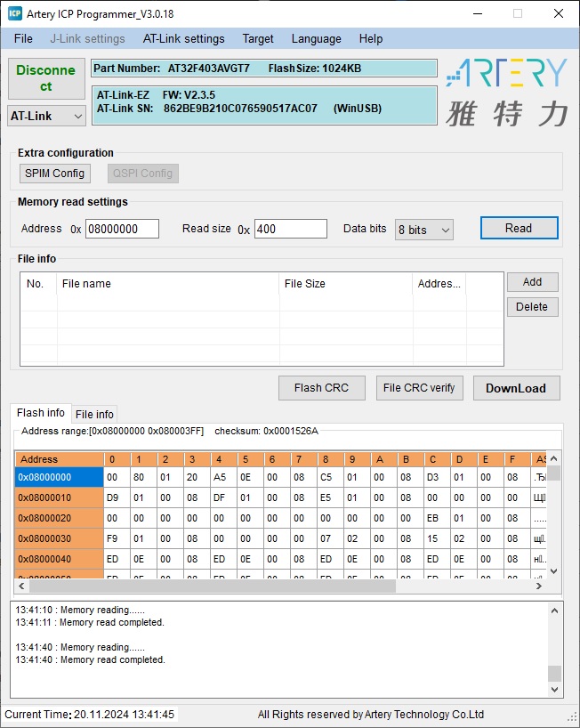Open the AT-Link settings menu
580x728 pixels.
[x=184, y=38]
